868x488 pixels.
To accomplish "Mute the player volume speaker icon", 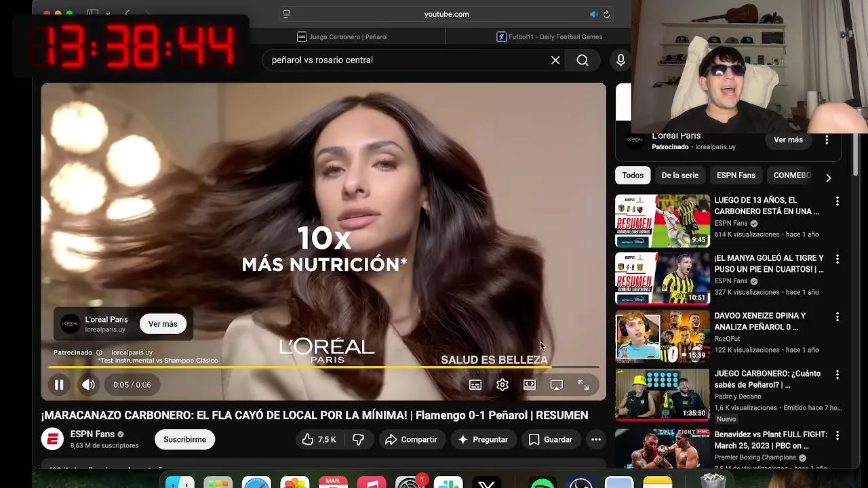I will coord(89,385).
